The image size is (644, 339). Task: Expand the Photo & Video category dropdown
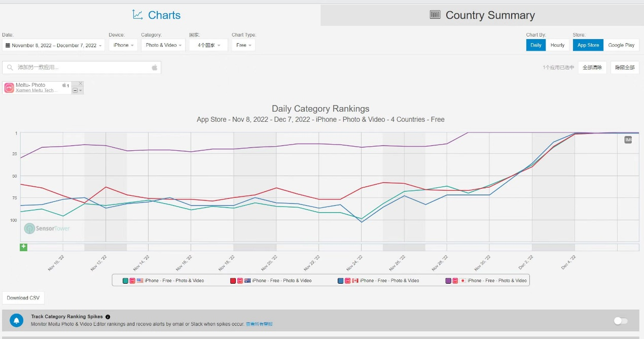(163, 45)
